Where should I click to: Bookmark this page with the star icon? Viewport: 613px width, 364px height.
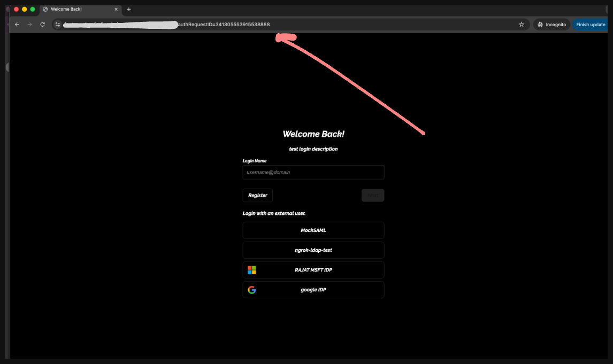[x=522, y=24]
